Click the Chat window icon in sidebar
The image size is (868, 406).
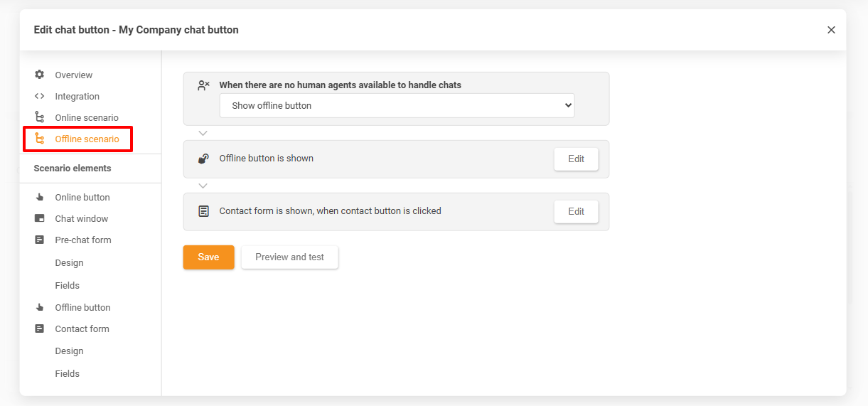[x=40, y=218]
